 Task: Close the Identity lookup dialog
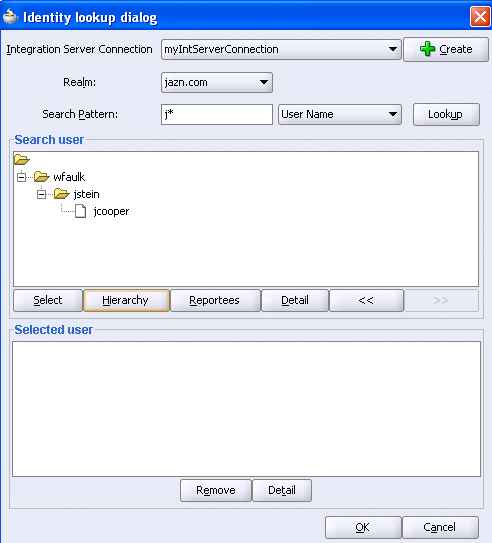coord(480,16)
